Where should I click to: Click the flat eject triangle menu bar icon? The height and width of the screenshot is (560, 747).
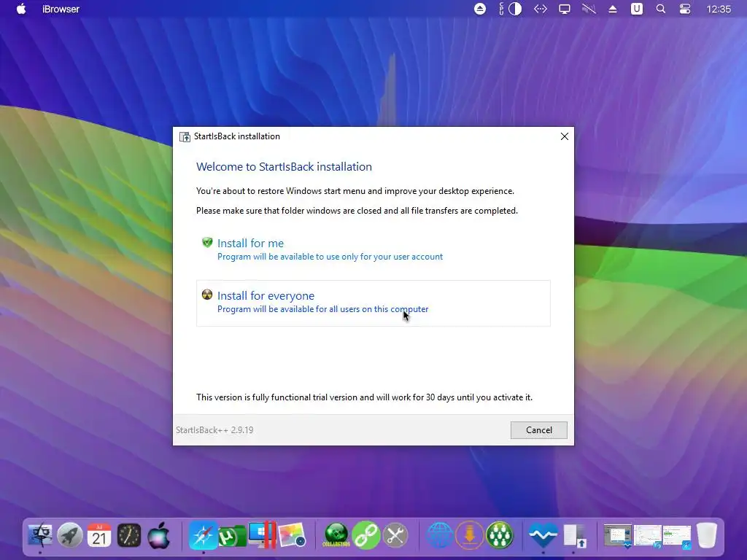coord(613,9)
